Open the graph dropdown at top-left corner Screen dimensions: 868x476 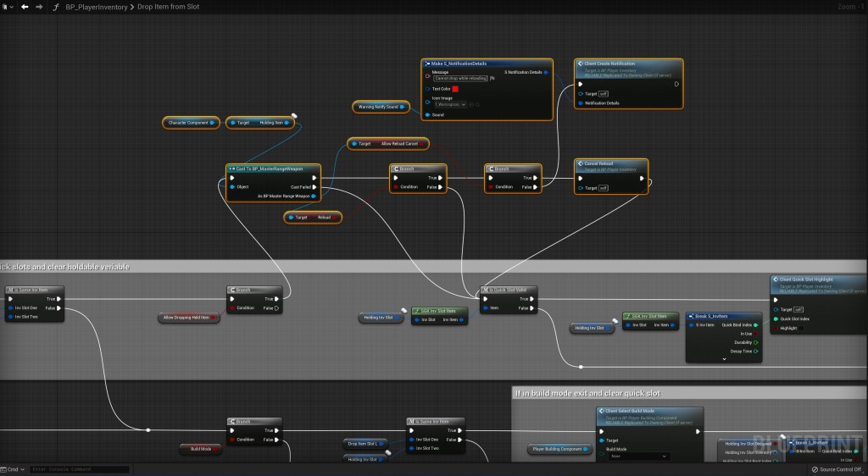click(7, 7)
